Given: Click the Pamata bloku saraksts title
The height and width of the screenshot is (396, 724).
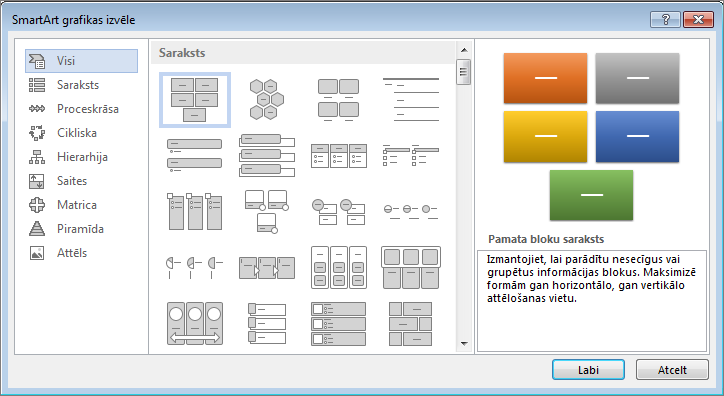Looking at the screenshot, I should (546, 239).
